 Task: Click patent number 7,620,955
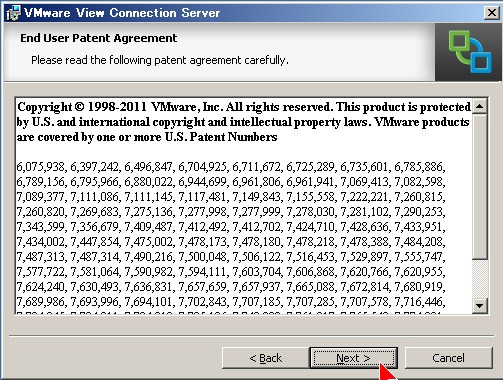pyautogui.click(x=420, y=272)
